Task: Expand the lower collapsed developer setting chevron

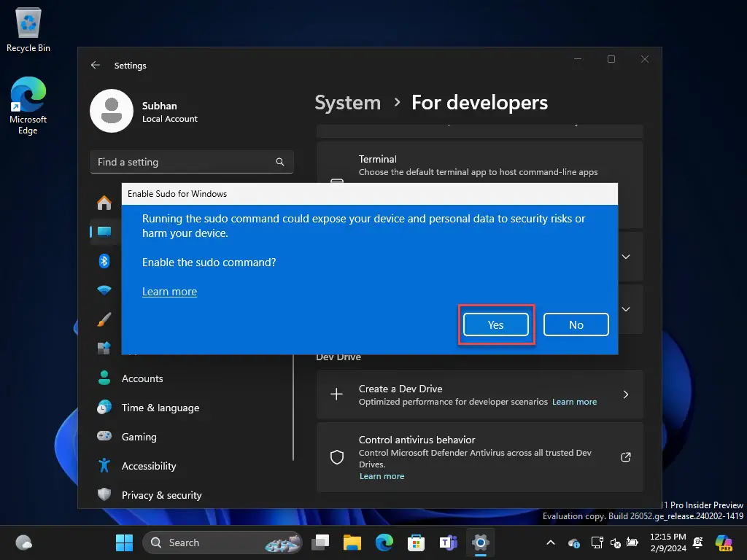Action: point(626,309)
